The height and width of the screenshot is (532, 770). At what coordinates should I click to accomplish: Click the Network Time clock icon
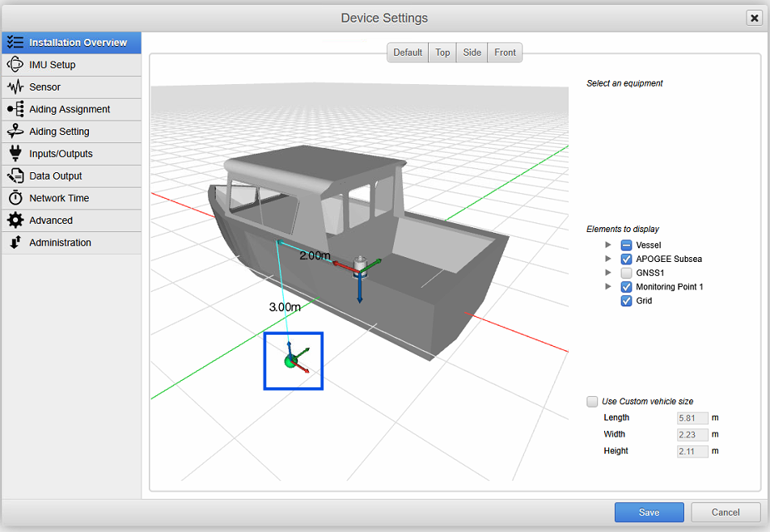click(x=15, y=198)
